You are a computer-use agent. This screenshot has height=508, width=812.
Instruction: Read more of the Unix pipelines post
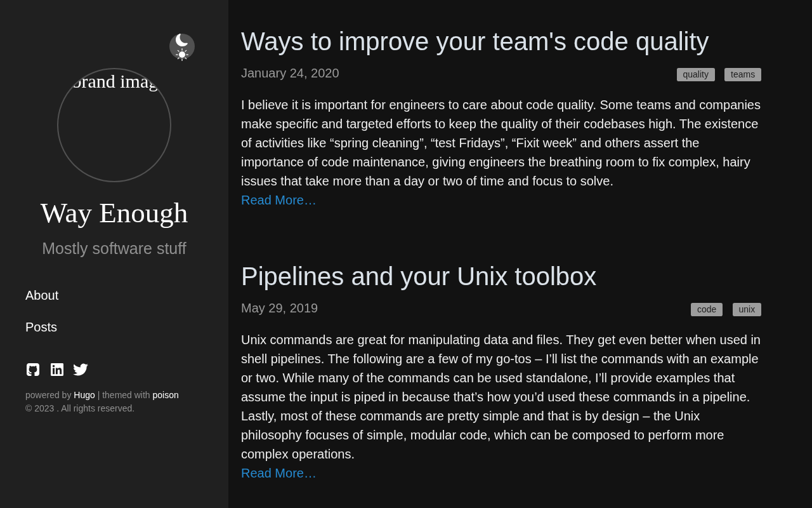point(278,473)
